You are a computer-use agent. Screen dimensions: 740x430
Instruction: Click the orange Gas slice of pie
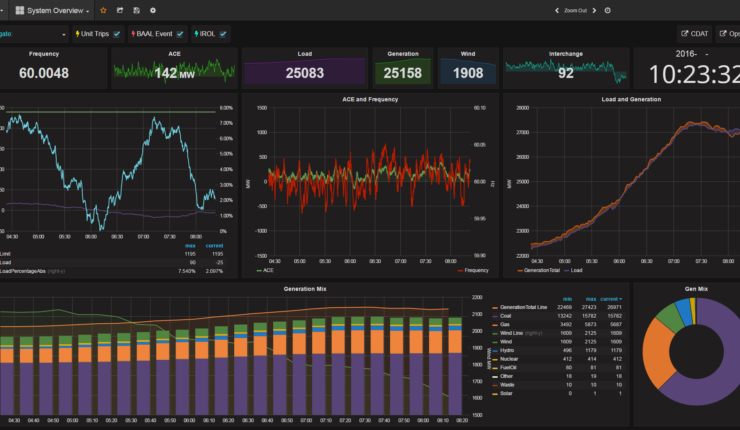657,352
